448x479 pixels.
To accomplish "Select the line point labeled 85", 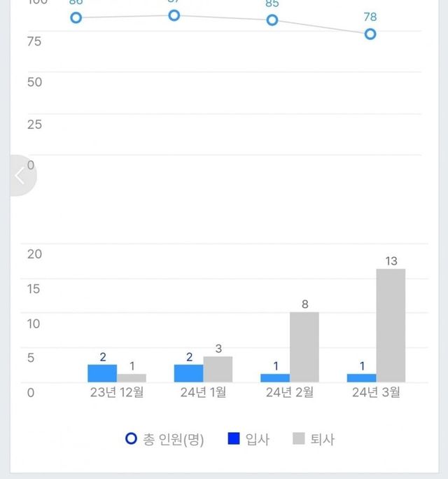I will pos(272,20).
